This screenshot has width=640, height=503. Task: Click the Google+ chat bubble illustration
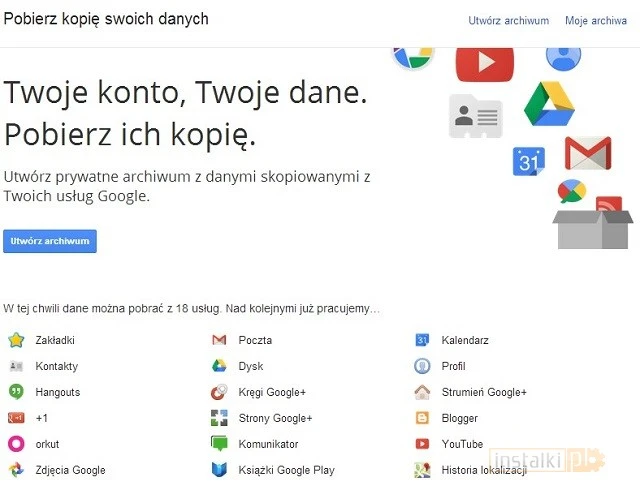[572, 191]
